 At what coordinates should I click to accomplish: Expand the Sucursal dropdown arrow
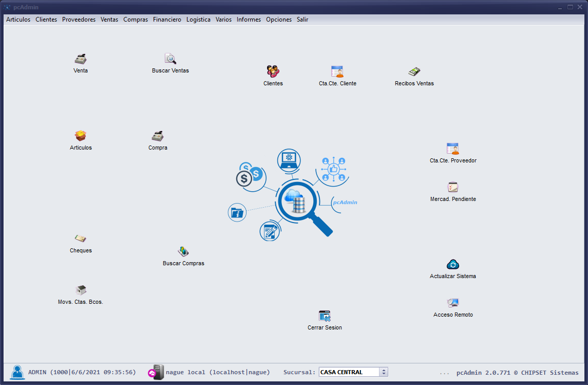(x=384, y=372)
